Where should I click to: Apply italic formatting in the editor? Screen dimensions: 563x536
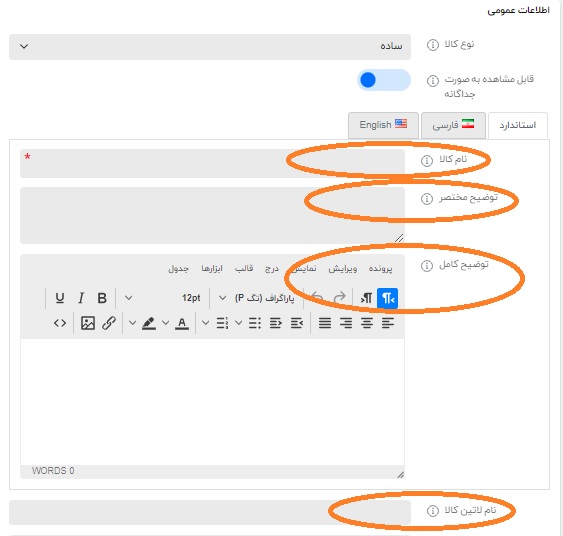81,298
